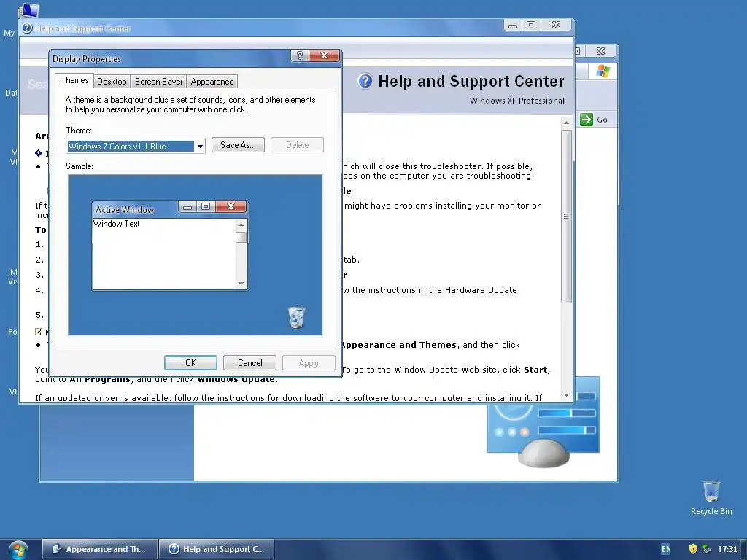Click the Save As... button
Screen dimensions: 747x560
click(x=238, y=145)
